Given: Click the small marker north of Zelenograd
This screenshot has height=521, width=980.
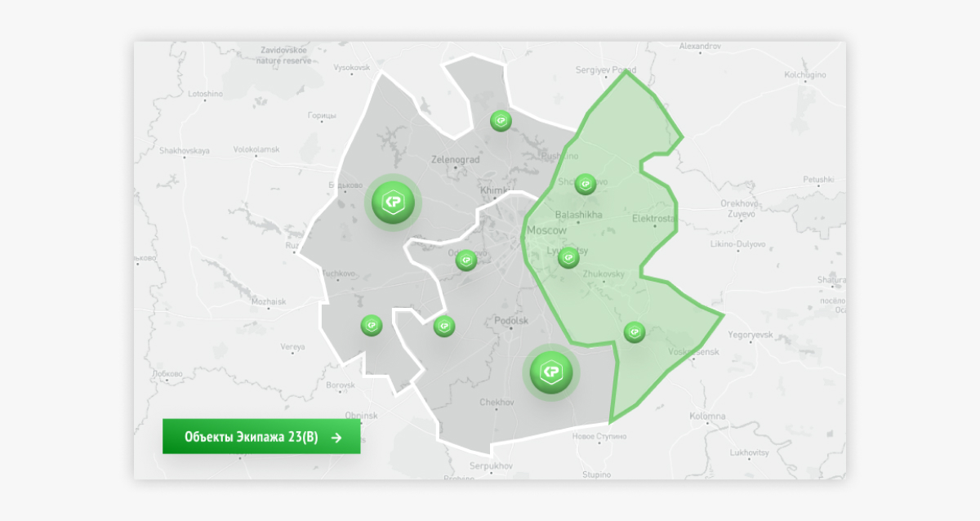Looking at the screenshot, I should click(x=501, y=121).
